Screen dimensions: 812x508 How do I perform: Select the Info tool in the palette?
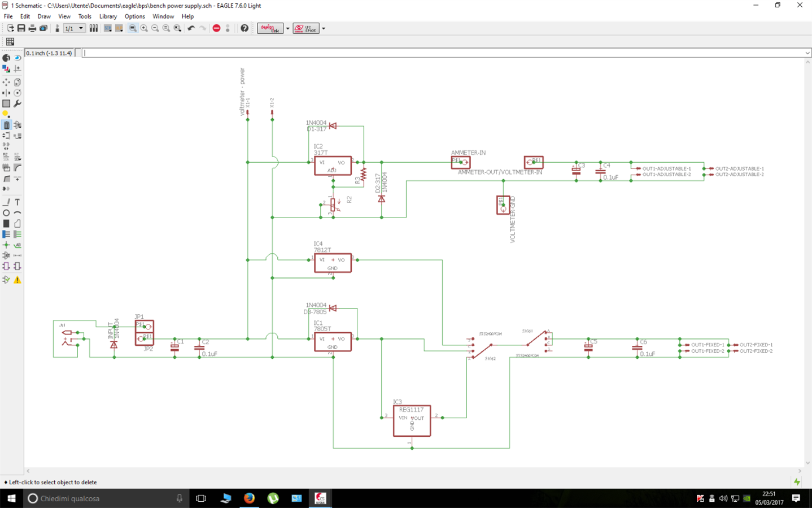click(x=6, y=58)
